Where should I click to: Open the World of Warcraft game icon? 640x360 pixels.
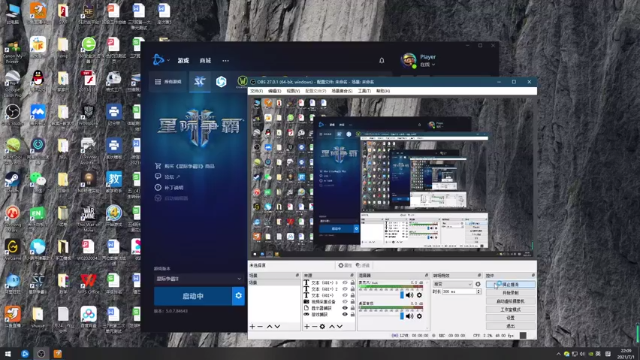[242, 81]
